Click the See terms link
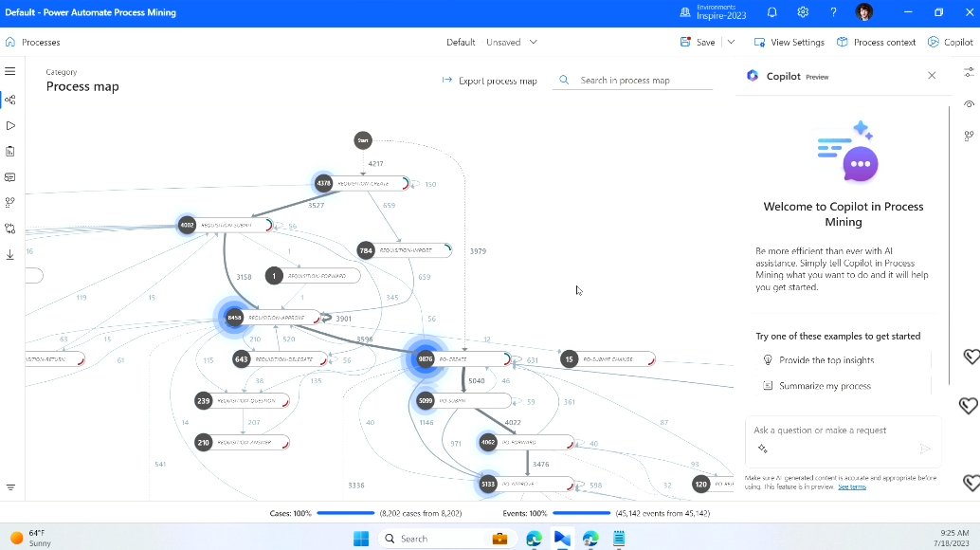The image size is (980, 550). (852, 486)
